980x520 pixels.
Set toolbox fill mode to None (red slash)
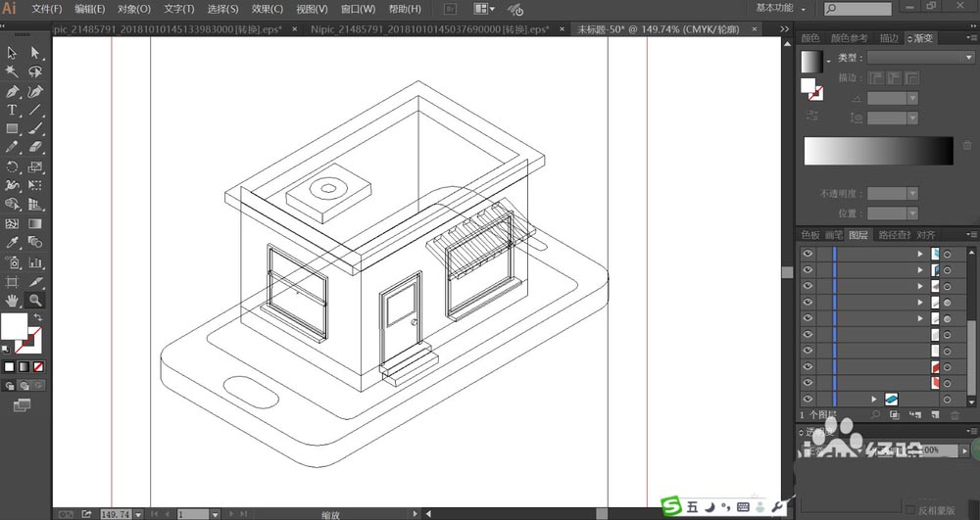38,367
